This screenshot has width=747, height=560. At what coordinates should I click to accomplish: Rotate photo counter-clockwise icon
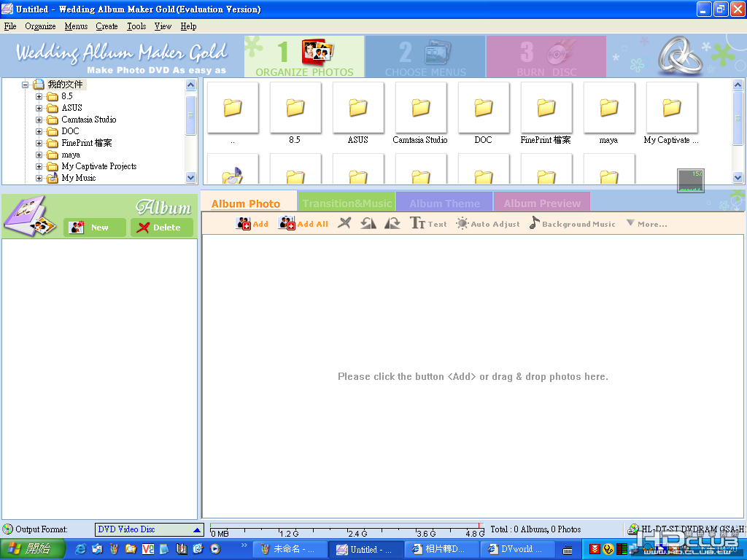368,223
